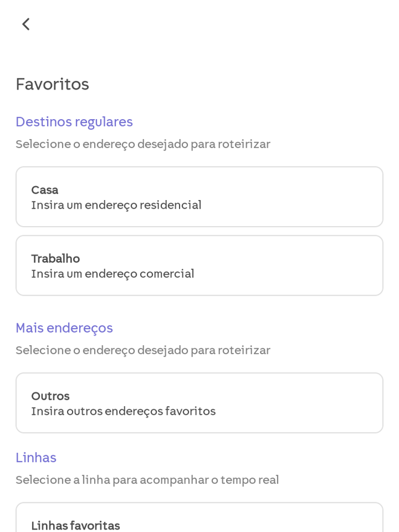This screenshot has width=399, height=532.
Task: Select the Destinos regulares section heading
Action: point(74,122)
